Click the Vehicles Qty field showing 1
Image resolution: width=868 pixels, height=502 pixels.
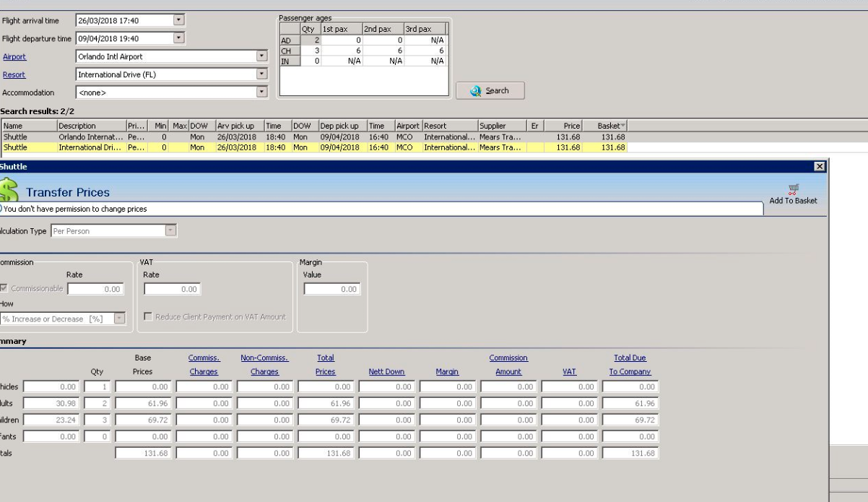tap(96, 386)
